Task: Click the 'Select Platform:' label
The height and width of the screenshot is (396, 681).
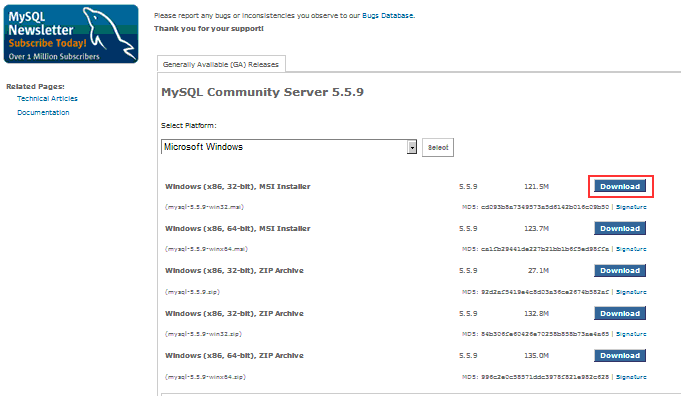Action: (x=188, y=125)
